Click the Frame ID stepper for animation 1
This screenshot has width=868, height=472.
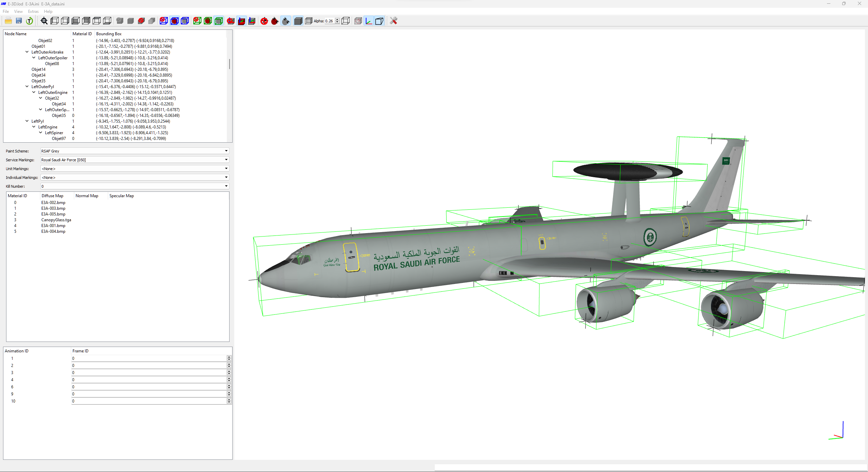[229, 358]
